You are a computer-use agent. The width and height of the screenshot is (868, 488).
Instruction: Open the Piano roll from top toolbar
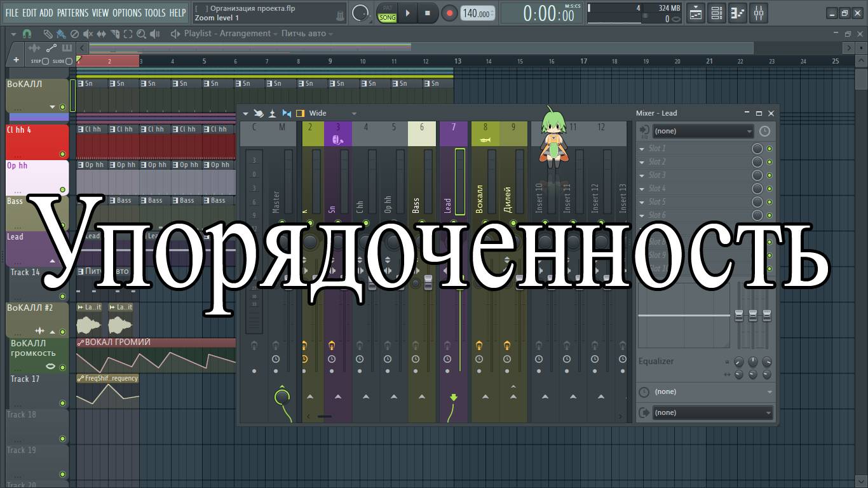tap(738, 13)
